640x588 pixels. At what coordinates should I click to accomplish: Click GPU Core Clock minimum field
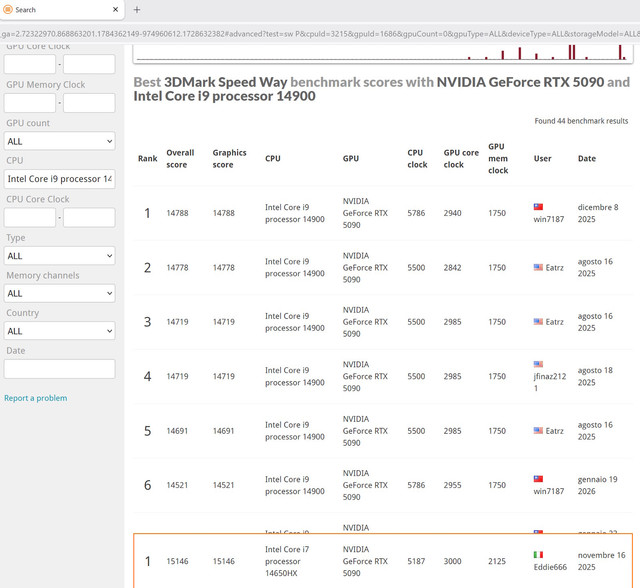pyautogui.click(x=30, y=64)
